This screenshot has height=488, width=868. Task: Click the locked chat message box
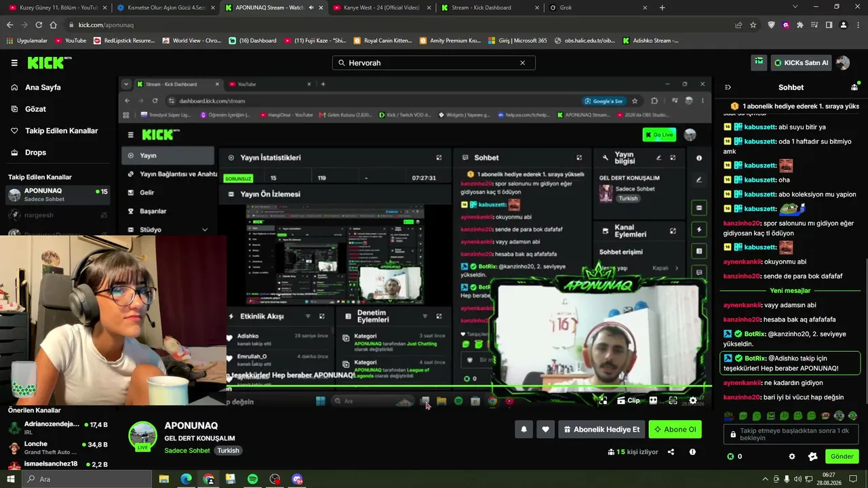(791, 434)
